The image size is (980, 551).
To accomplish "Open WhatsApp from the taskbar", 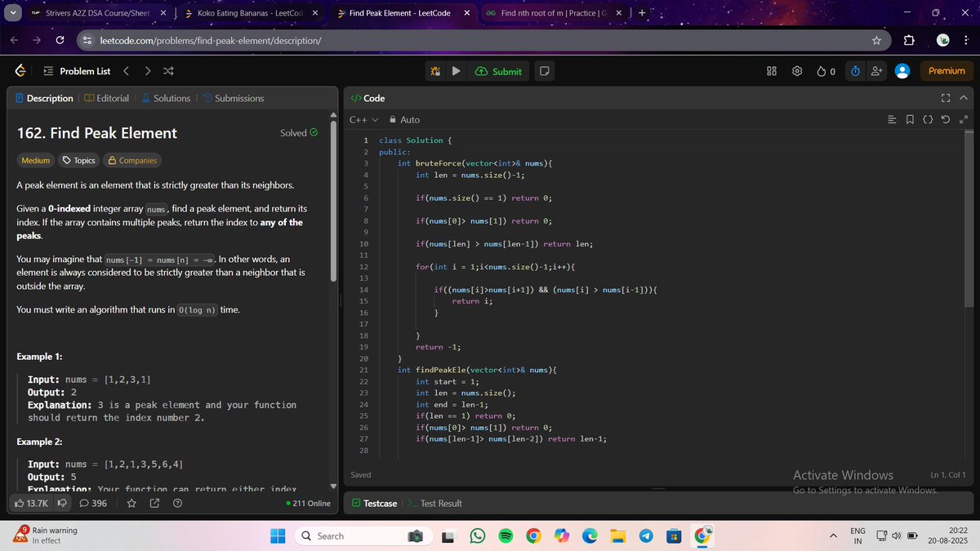I will (478, 535).
